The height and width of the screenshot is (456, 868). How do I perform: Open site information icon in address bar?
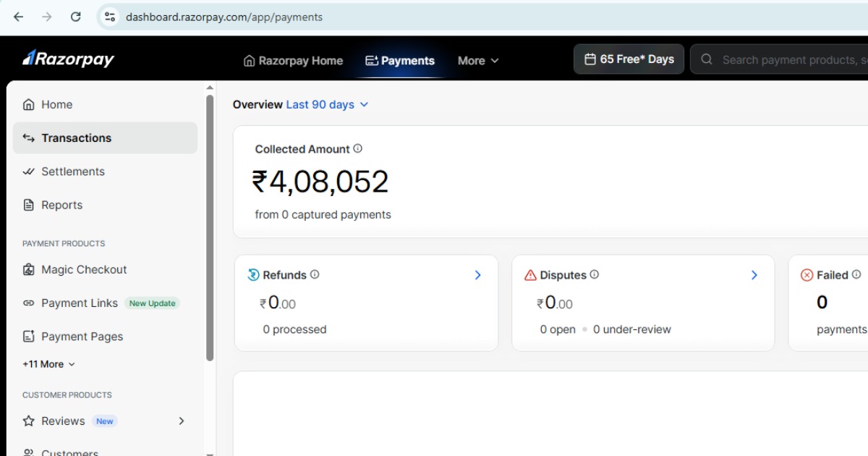click(110, 17)
